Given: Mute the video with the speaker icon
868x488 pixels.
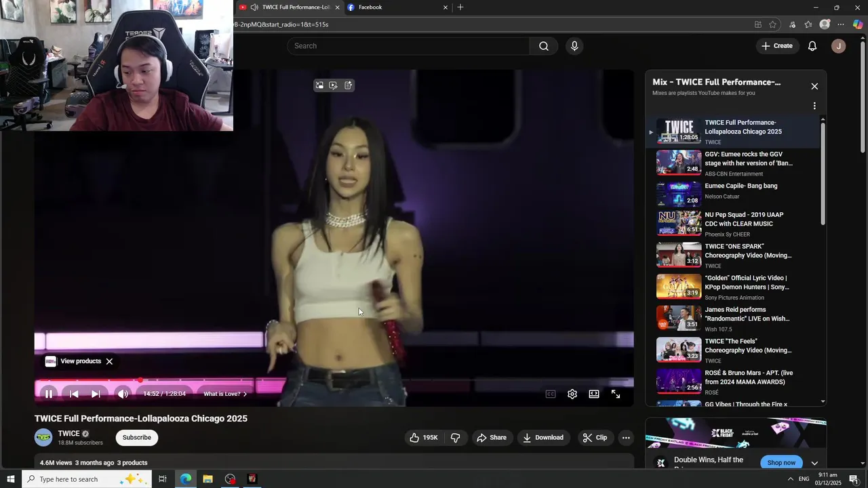Looking at the screenshot, I should point(123,394).
